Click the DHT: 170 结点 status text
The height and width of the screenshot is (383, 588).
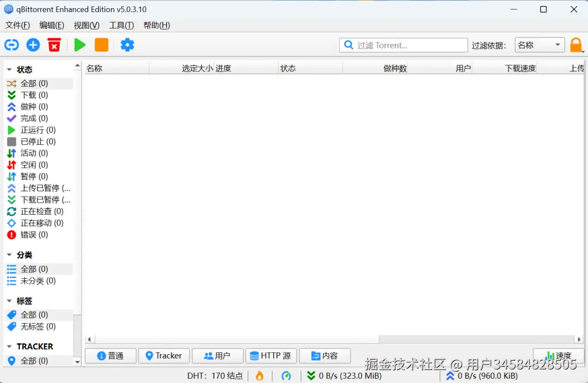pos(215,375)
